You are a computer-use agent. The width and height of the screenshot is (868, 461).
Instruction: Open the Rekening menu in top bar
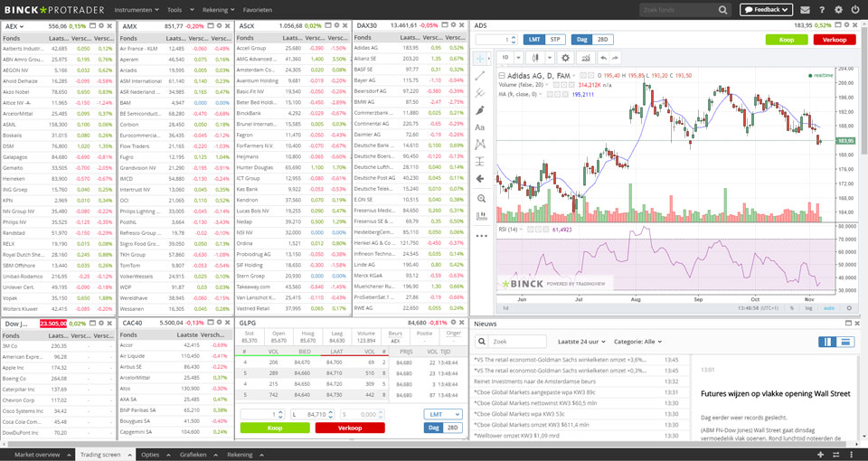(219, 10)
